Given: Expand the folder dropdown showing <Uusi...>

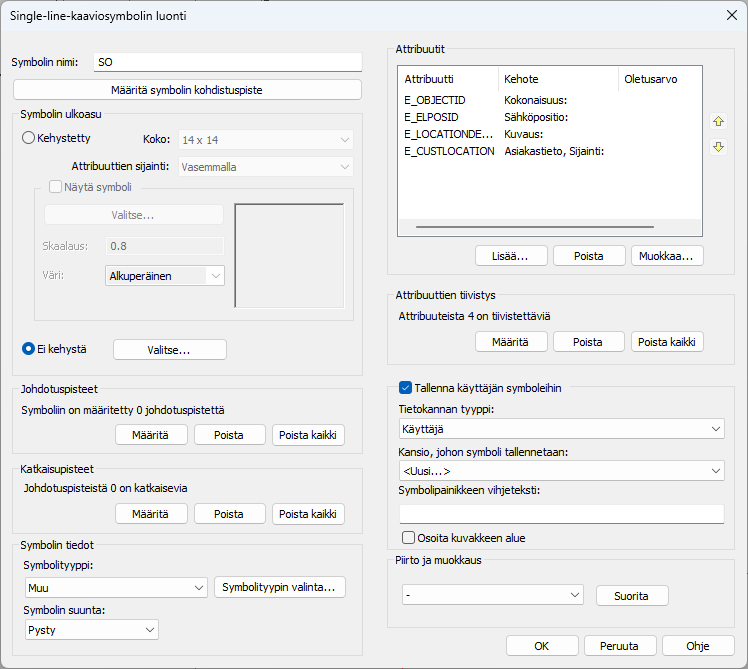Looking at the screenshot, I should (560, 470).
